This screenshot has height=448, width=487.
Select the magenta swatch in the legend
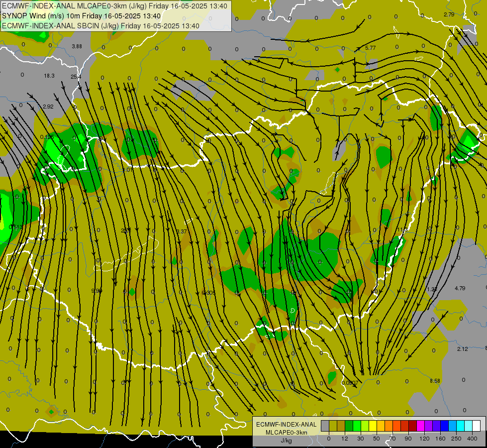click(x=421, y=426)
